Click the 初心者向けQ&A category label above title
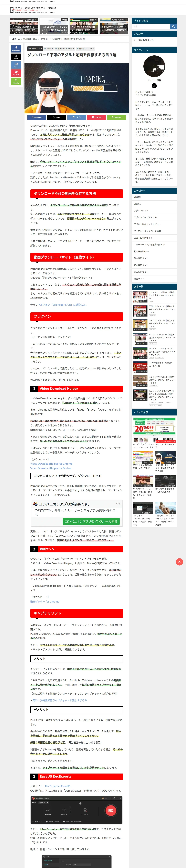This screenshot has height=868, width=186. (x=35, y=48)
